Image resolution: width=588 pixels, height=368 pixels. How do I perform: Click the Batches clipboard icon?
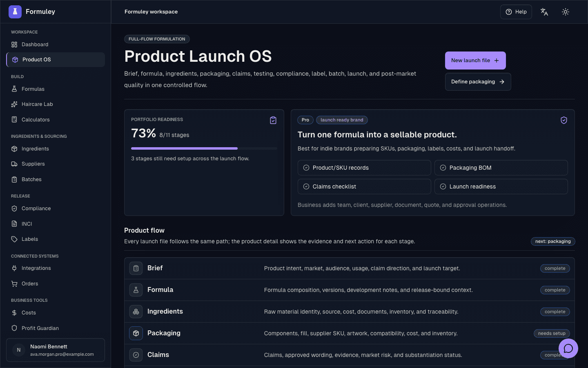click(14, 180)
